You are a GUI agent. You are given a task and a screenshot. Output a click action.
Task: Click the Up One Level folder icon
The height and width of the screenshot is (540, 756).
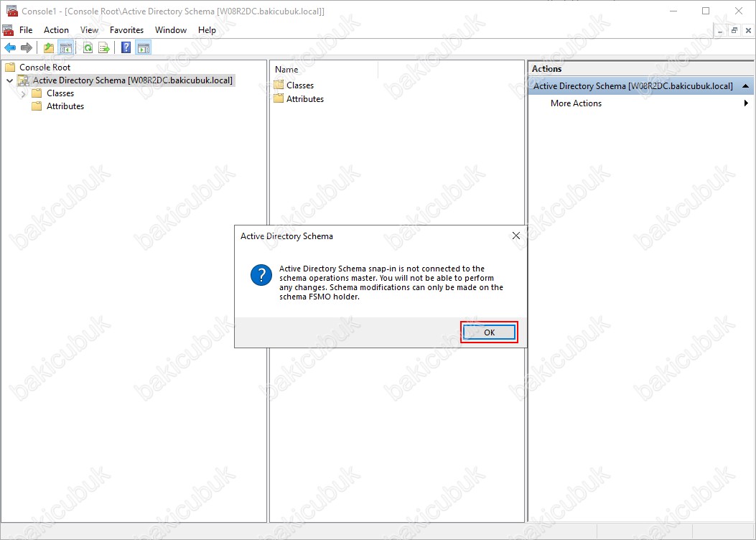pyautogui.click(x=49, y=47)
